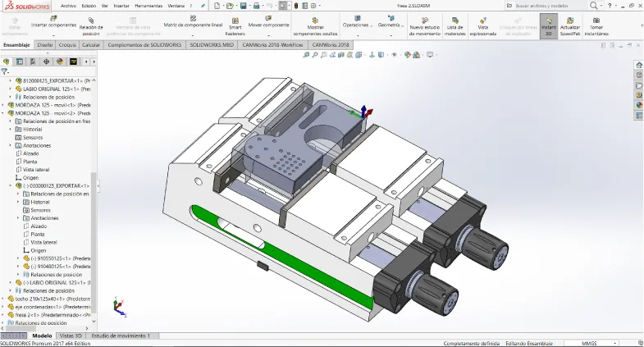Switch to the Croquis tab
The image size is (644, 347).
(67, 44)
